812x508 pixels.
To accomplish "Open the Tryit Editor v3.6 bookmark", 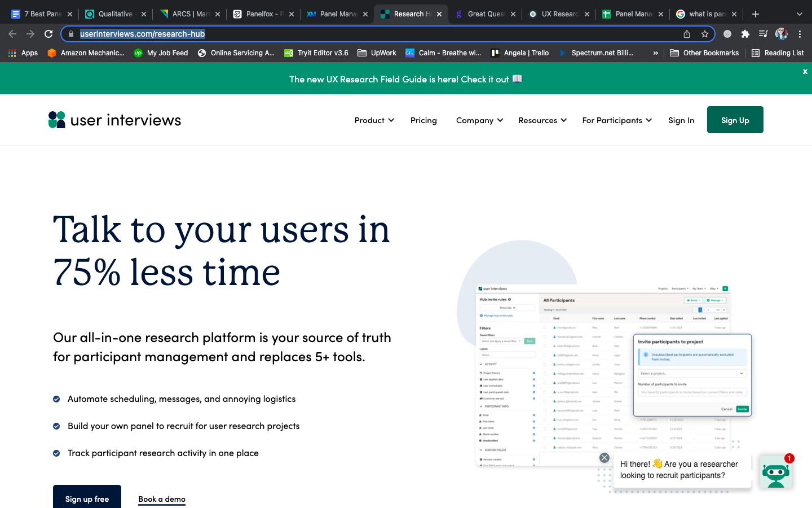I will point(316,53).
